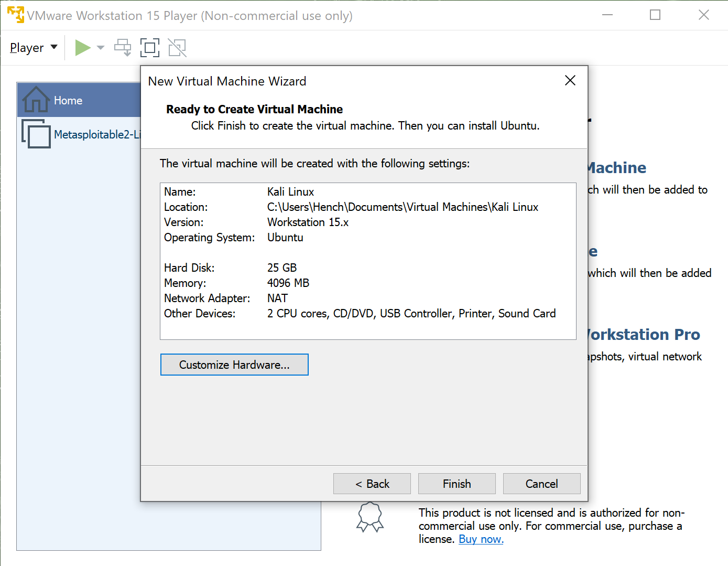
Task: Click Send Ctrl+Alt+Del toolbar icon
Action: 123,48
